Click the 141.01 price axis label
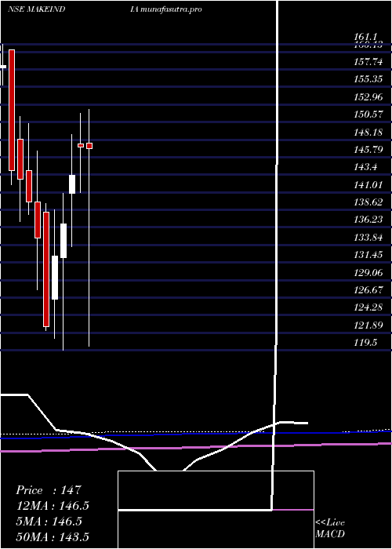The image size is (392, 549). click(x=368, y=185)
